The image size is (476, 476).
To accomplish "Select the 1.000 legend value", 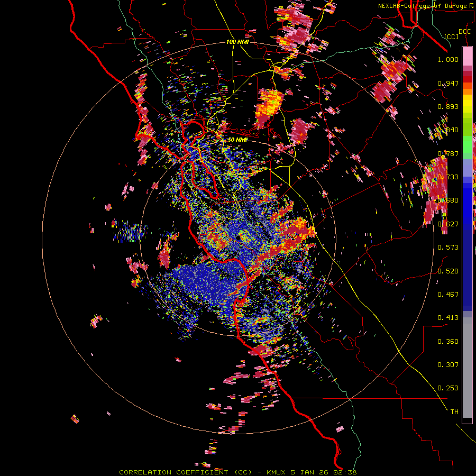I will (x=448, y=59).
